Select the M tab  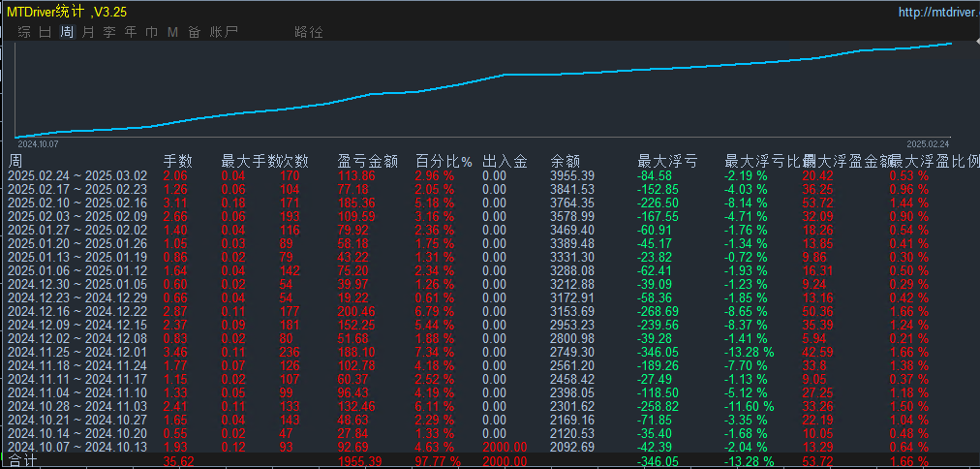point(173,32)
